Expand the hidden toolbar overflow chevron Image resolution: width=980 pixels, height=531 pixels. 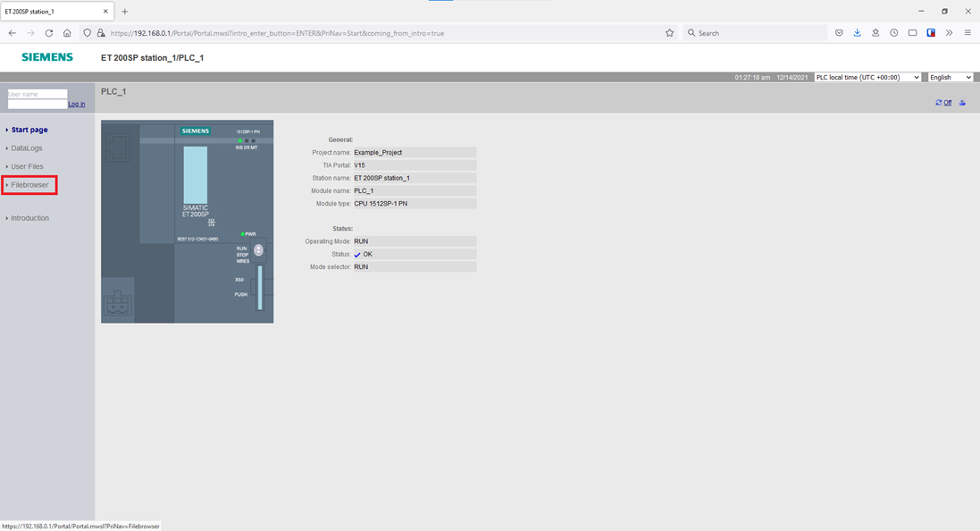point(949,33)
